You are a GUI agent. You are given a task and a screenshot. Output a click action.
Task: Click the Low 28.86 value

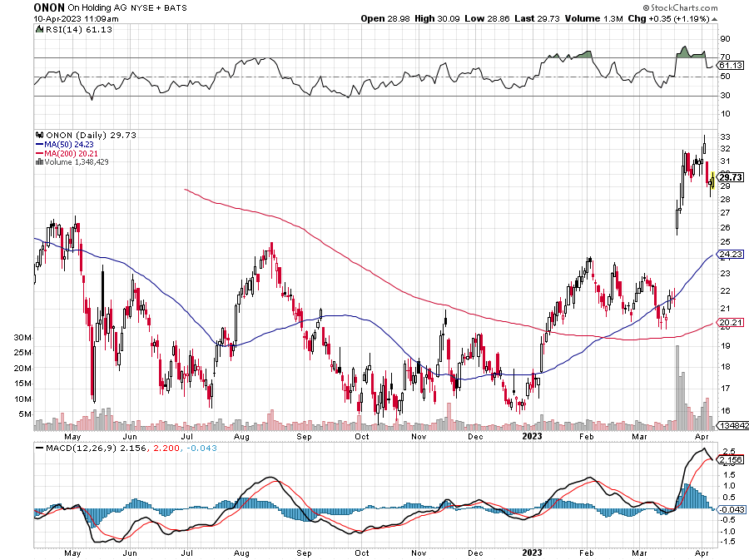pos(487,18)
